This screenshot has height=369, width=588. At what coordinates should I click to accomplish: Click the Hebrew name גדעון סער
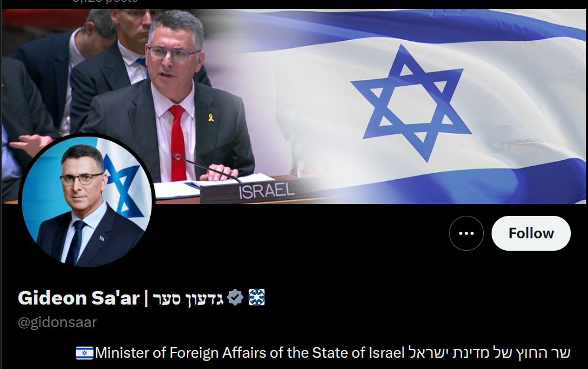tap(189, 299)
